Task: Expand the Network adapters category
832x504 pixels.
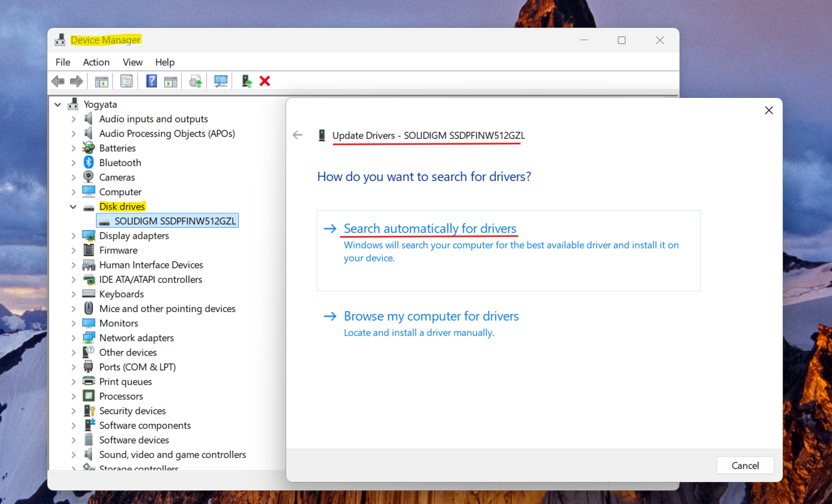Action: (x=73, y=337)
